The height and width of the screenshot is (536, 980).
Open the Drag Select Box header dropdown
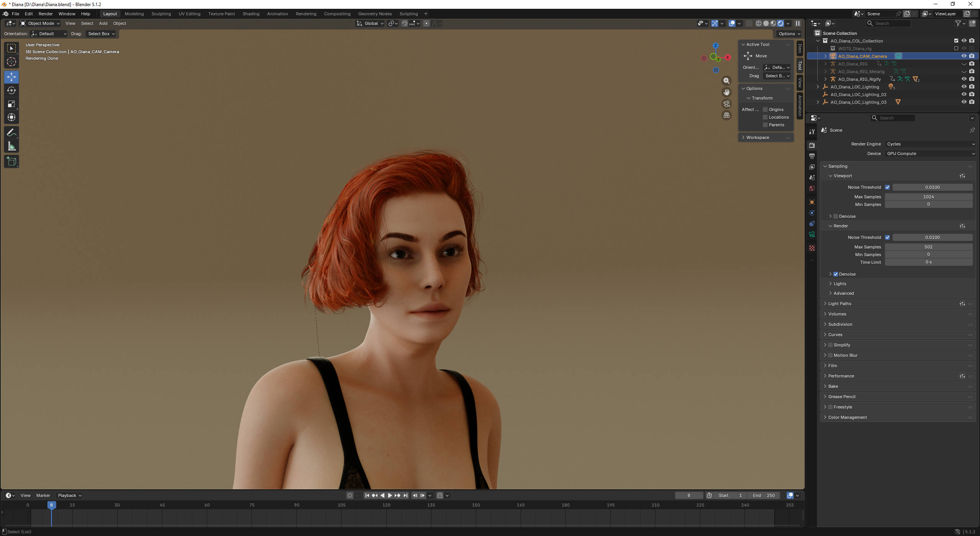[101, 34]
